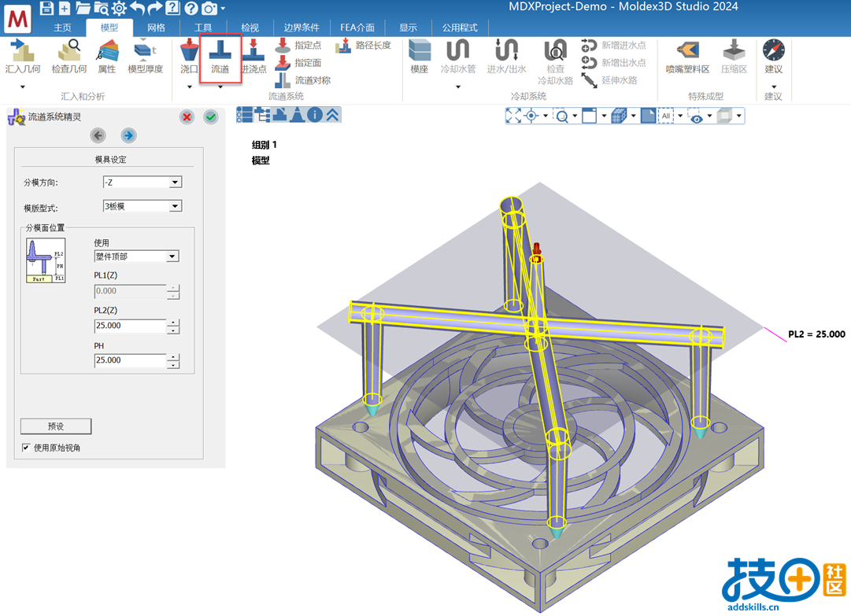
Task: Select the 流道 runner tool
Action: pyautogui.click(x=220, y=56)
